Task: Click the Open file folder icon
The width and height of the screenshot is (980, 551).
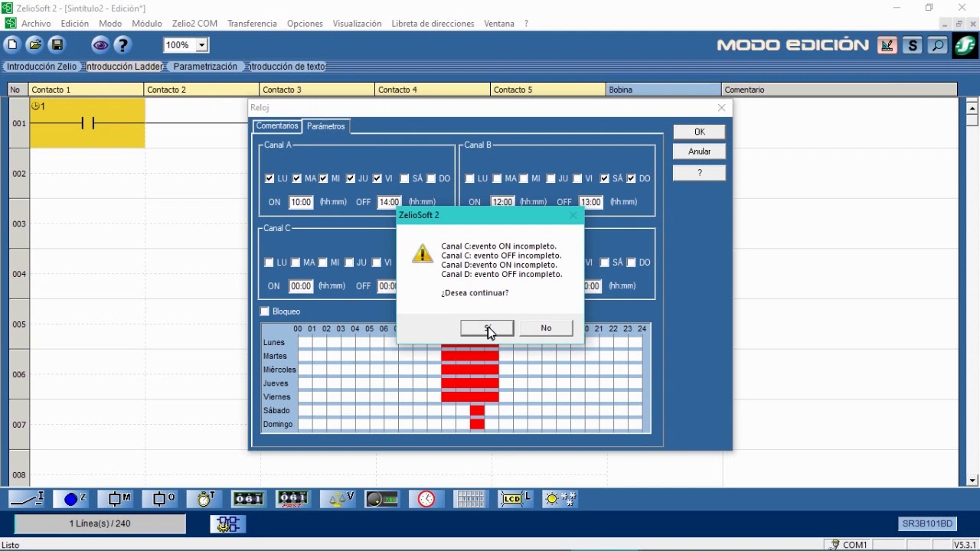Action: click(34, 45)
